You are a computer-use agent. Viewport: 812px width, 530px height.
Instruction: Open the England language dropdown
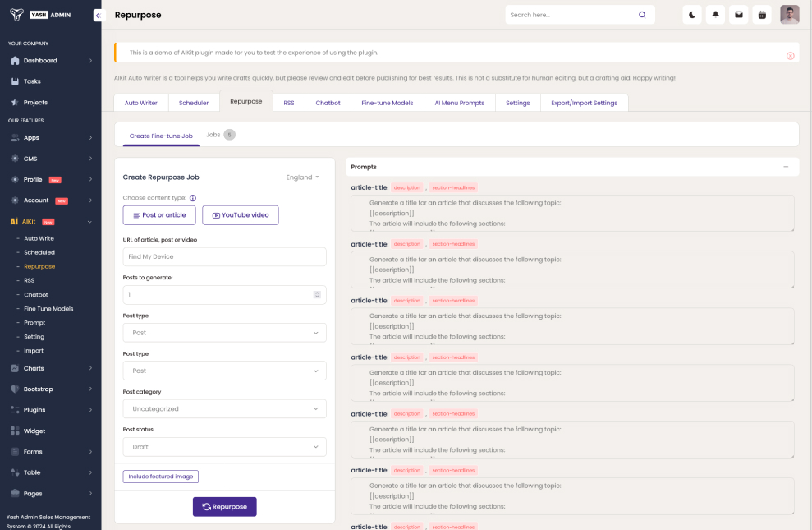point(302,177)
